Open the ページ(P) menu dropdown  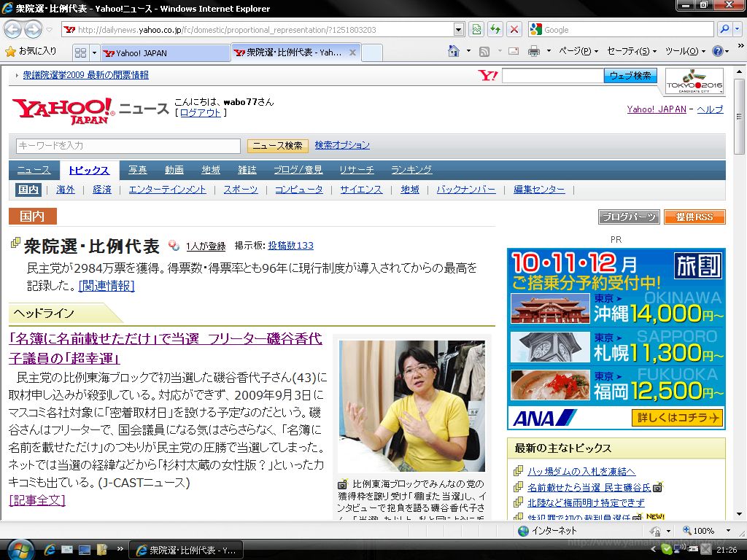(x=578, y=51)
